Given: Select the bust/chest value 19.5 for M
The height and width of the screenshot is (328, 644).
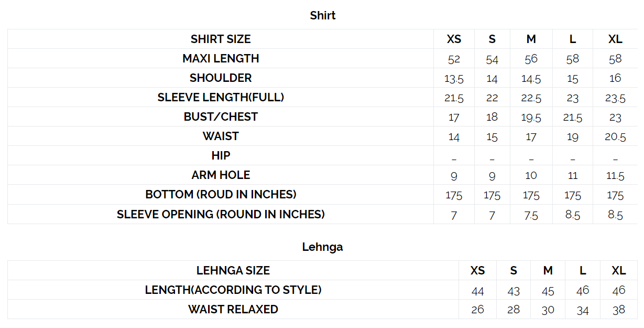Looking at the screenshot, I should pos(531,118).
